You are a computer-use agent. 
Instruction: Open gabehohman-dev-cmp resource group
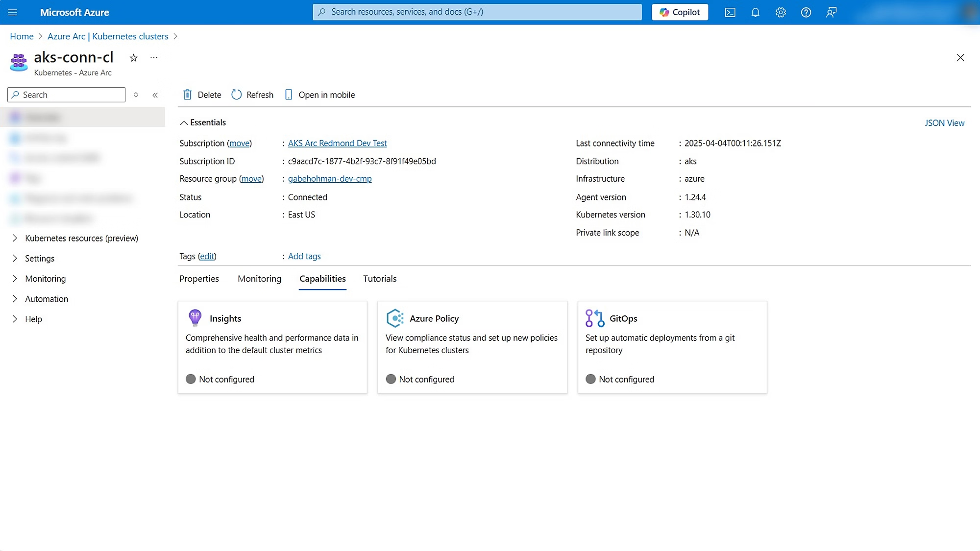coord(330,179)
